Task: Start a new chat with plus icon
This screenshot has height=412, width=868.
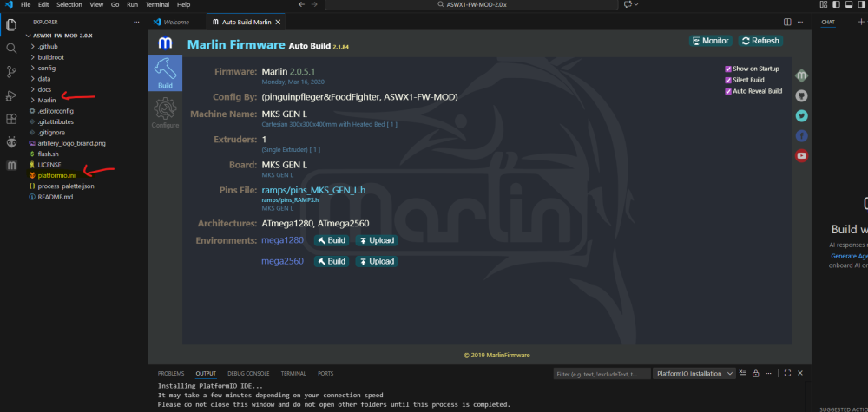Action: point(861,22)
